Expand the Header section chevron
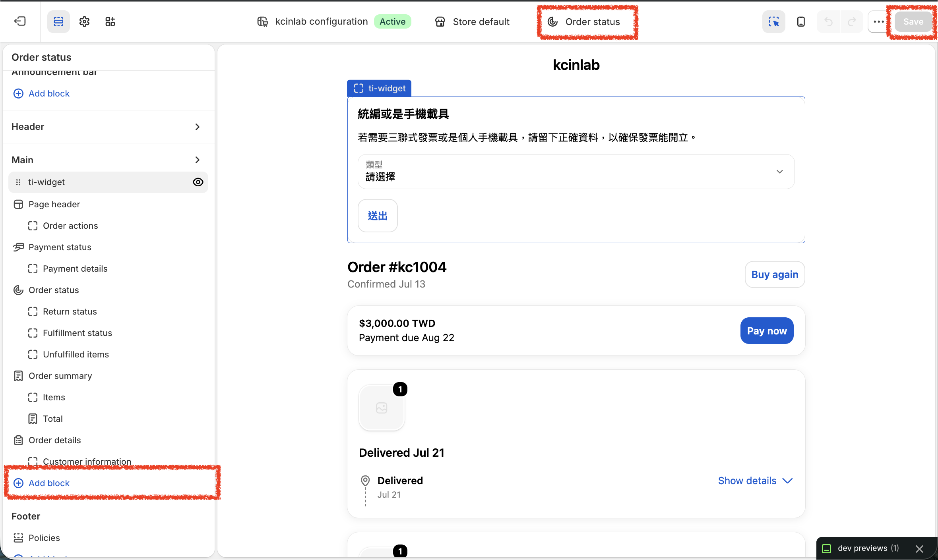The height and width of the screenshot is (560, 938). point(198,127)
